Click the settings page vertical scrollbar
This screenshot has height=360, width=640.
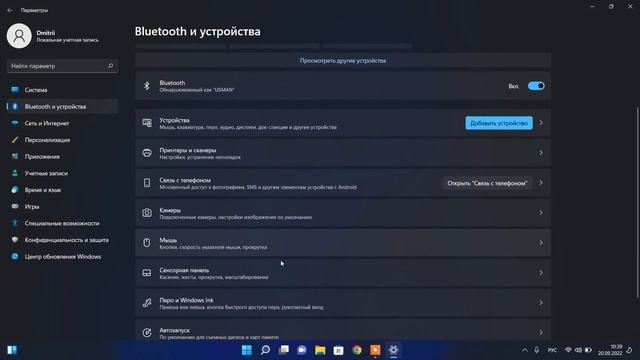pyautogui.click(x=637, y=202)
